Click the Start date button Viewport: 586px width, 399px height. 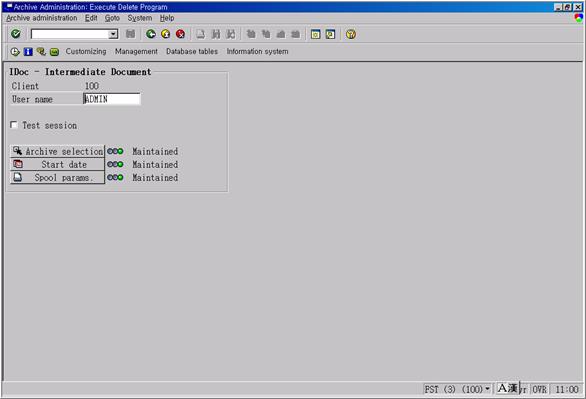tap(58, 164)
